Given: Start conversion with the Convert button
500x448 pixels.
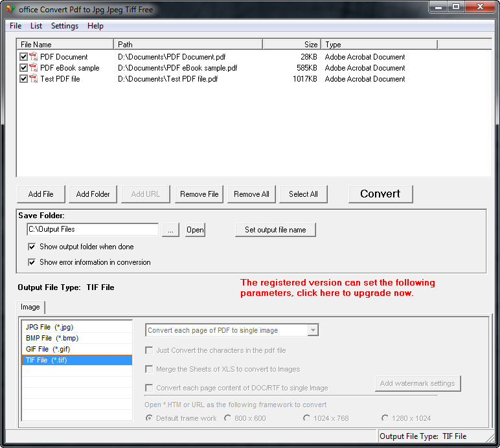Looking at the screenshot, I should 380,194.
